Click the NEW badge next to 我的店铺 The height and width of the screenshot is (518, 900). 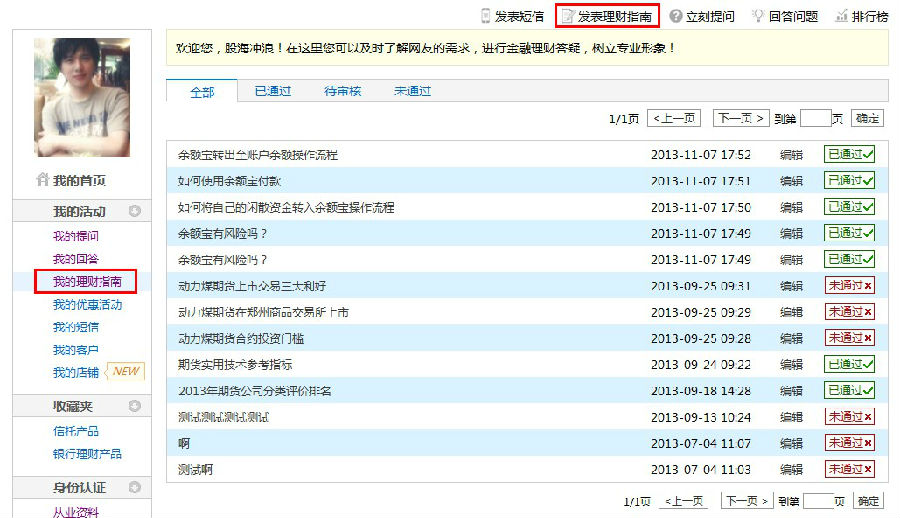125,372
